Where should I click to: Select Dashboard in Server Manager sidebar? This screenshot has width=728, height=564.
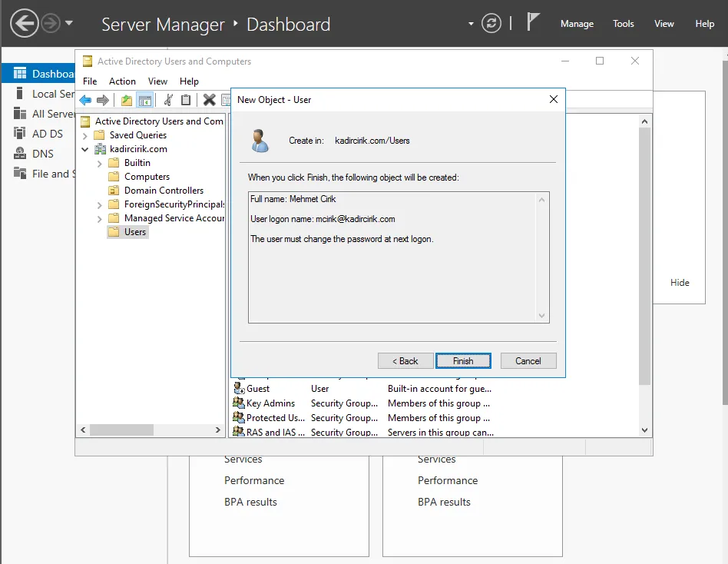[39, 74]
